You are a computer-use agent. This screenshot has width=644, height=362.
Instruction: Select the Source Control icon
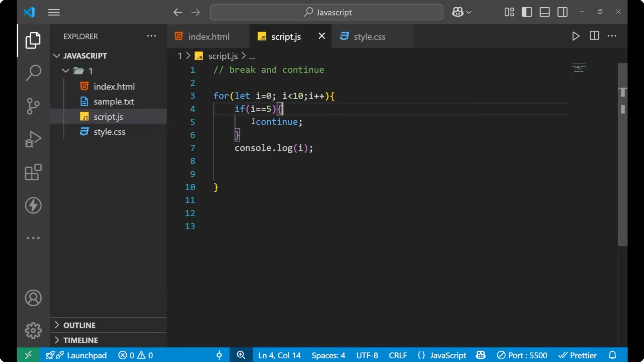click(x=33, y=106)
